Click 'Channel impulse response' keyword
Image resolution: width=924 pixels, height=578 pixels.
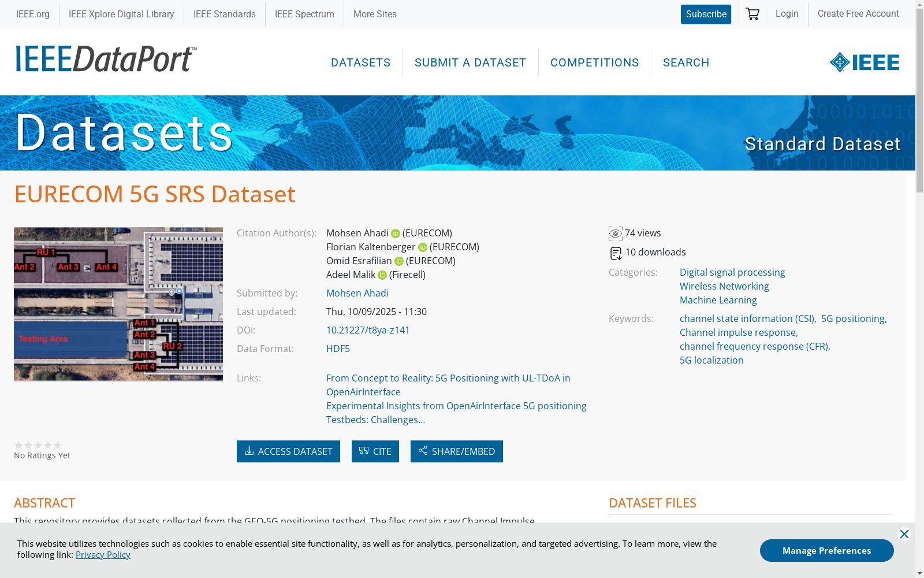point(738,333)
